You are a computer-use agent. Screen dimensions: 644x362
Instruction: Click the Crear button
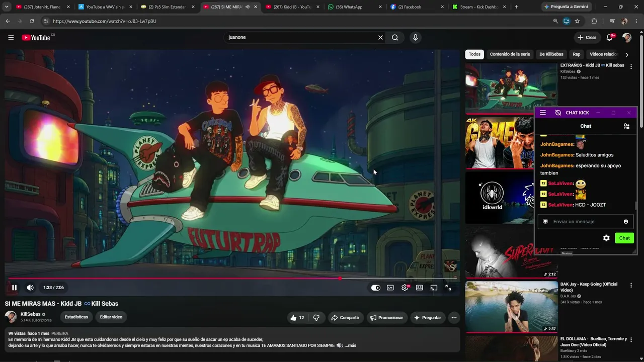point(587,37)
